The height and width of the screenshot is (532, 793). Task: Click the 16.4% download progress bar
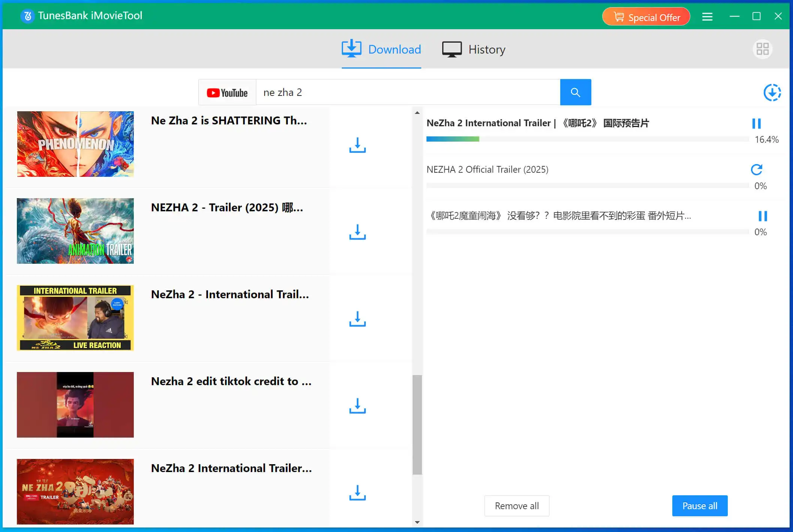587,139
